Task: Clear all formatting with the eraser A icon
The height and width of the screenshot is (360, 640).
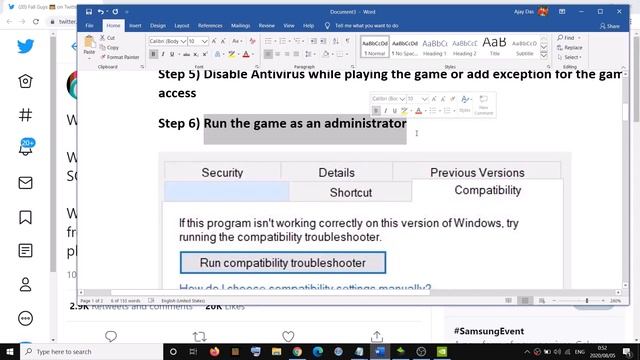Action: coord(252,41)
